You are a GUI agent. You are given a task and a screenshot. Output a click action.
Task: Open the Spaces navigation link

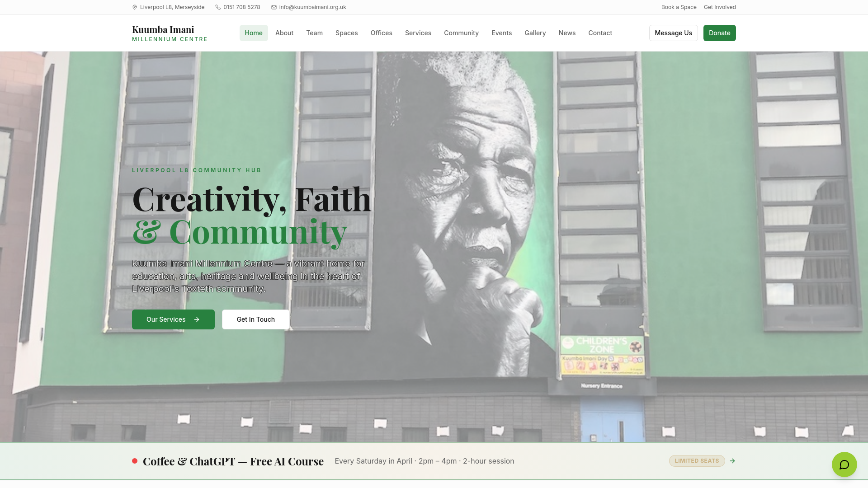pos(347,33)
